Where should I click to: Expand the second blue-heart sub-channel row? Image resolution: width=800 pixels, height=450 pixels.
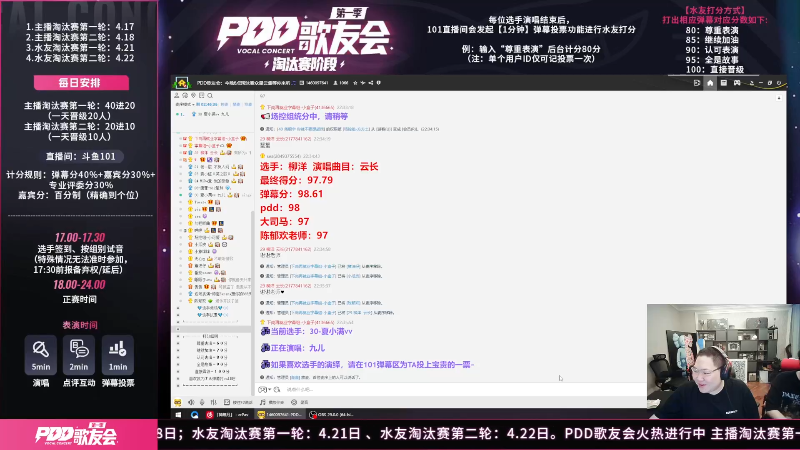[179, 315]
